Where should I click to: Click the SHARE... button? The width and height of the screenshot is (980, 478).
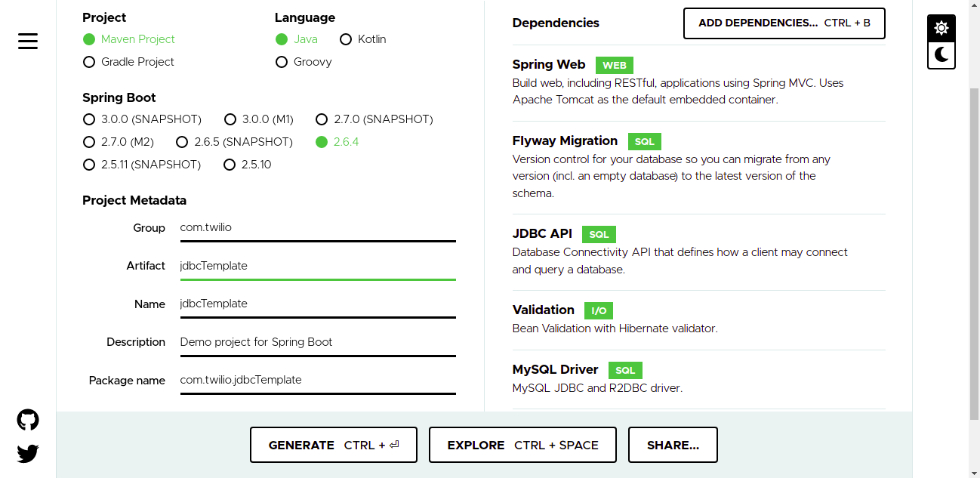673,445
